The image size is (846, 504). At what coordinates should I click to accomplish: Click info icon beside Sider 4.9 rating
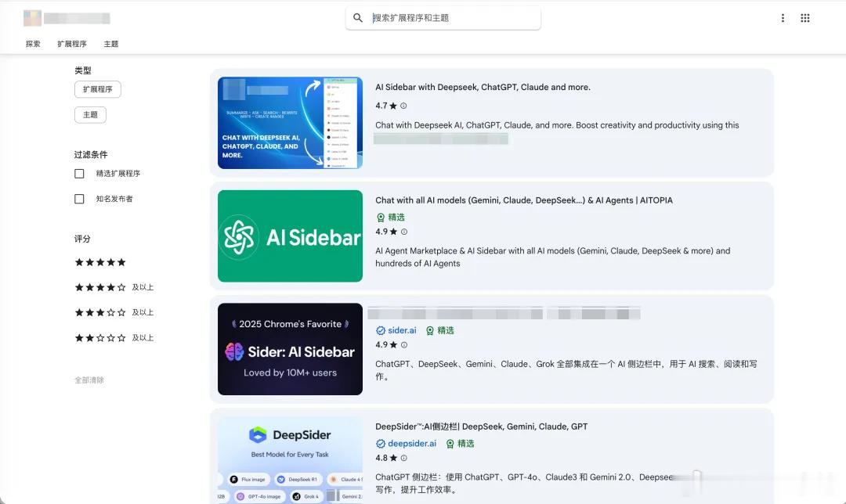pos(404,345)
